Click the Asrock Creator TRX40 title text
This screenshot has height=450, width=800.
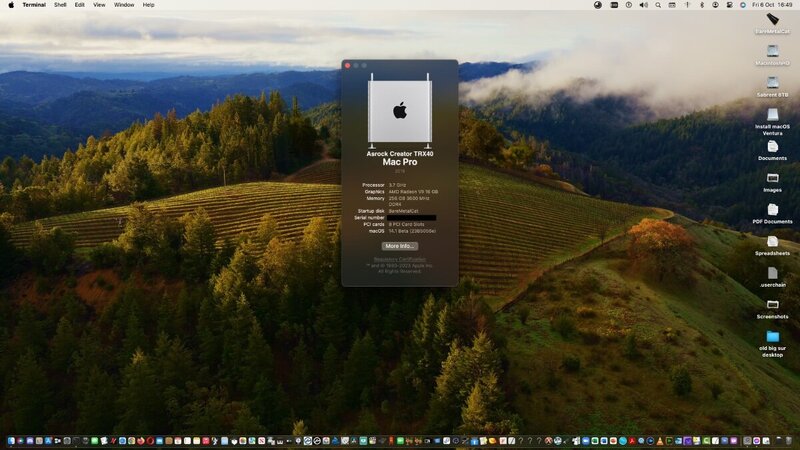click(400, 154)
